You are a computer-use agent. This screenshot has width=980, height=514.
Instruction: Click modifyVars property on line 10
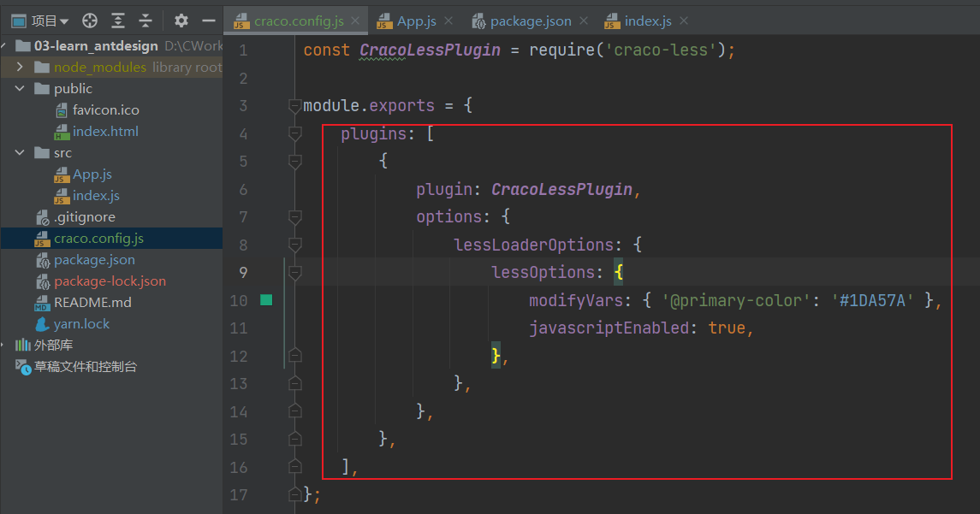[x=576, y=300]
